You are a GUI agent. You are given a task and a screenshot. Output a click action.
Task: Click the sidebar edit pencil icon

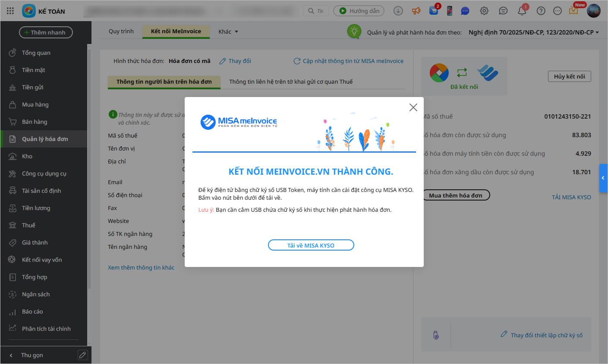pos(82,355)
